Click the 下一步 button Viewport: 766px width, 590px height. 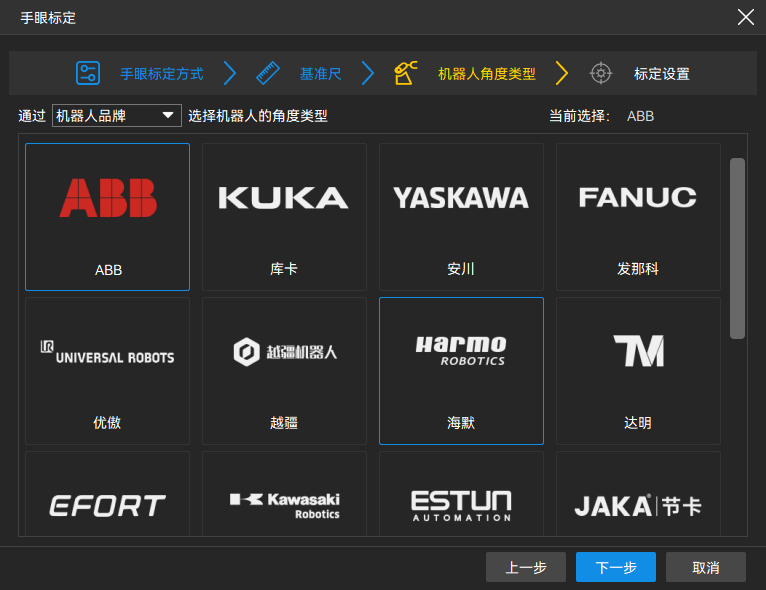pos(616,567)
